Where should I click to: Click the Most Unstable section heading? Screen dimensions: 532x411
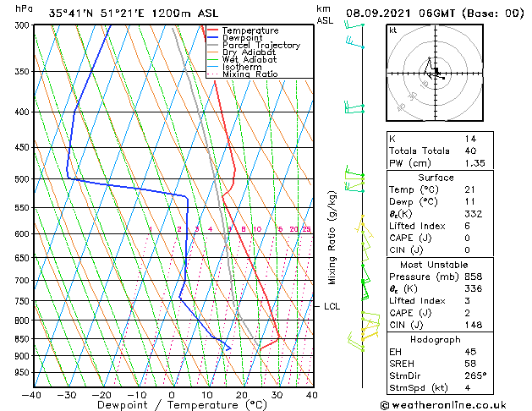pos(434,265)
